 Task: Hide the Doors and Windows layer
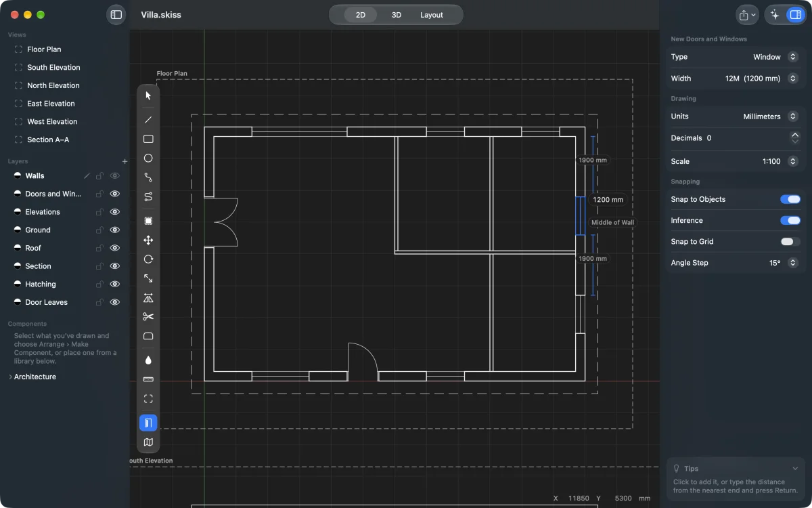[x=115, y=194]
